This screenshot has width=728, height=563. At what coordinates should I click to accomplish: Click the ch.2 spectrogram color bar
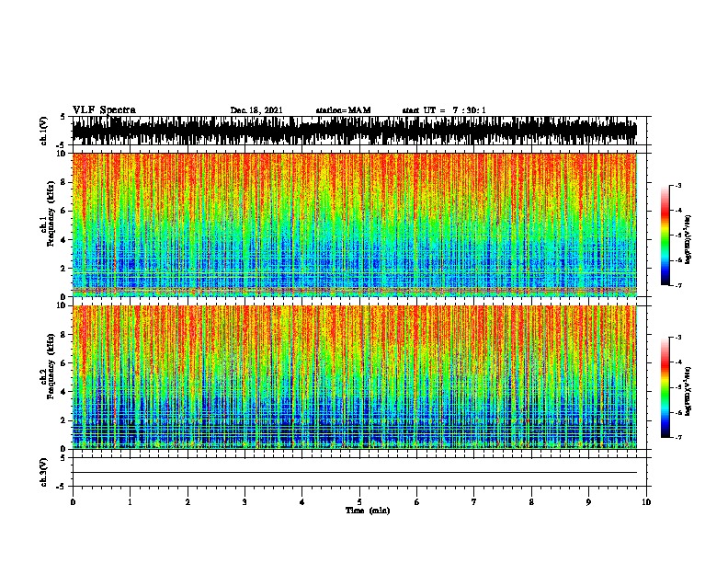click(665, 387)
